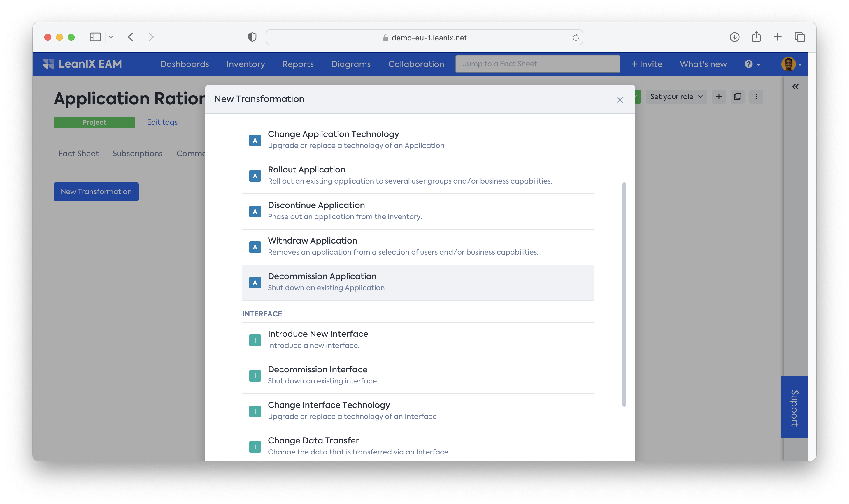Viewport: 849px width, 504px height.
Task: Click the Jump to a Fact Sheet field
Action: tap(537, 64)
